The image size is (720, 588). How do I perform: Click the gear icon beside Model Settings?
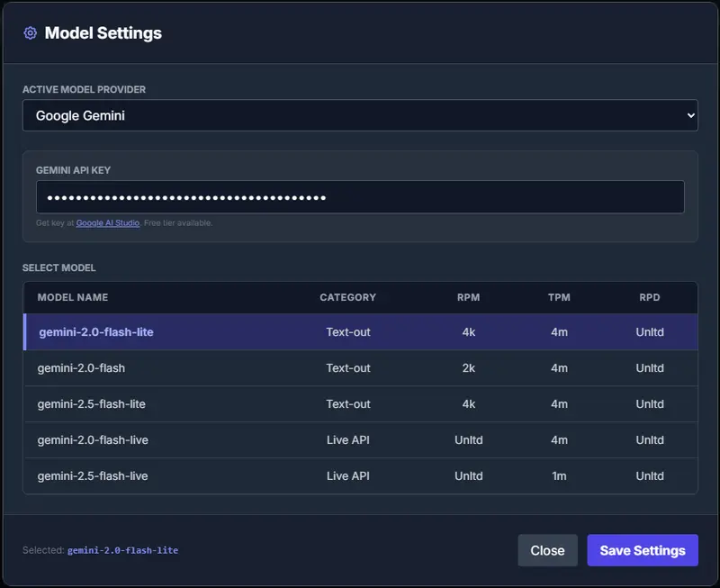pos(30,33)
